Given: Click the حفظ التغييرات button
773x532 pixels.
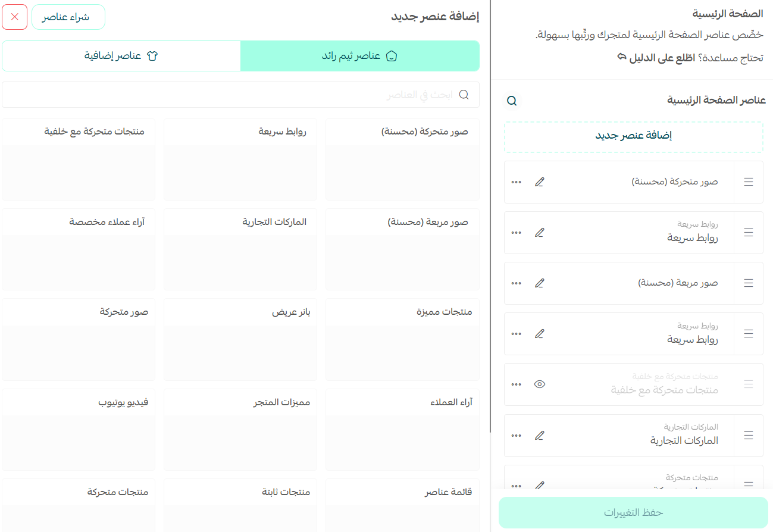Looking at the screenshot, I should point(633,512).
